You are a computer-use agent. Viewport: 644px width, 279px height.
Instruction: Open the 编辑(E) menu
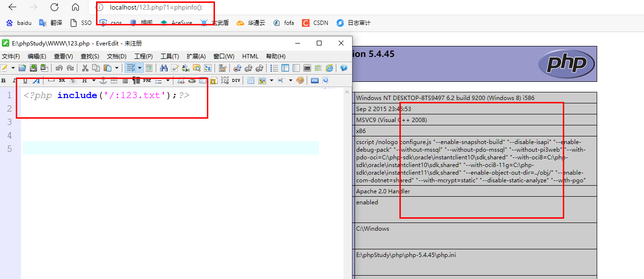point(37,56)
